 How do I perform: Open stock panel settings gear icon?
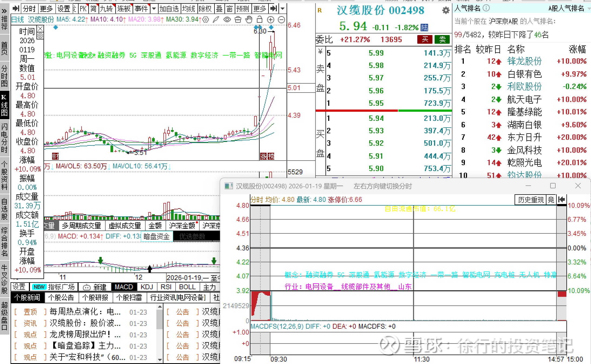click(446, 10)
